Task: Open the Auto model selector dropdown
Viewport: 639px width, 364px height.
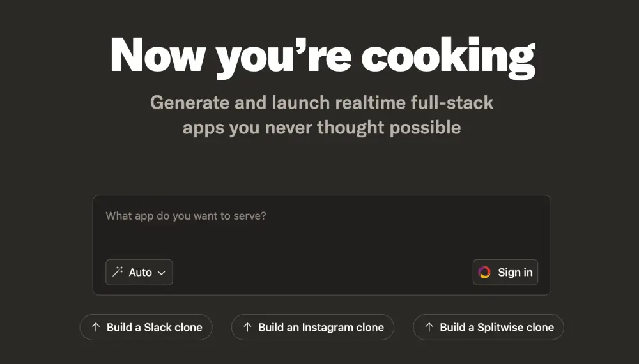Action: click(139, 272)
